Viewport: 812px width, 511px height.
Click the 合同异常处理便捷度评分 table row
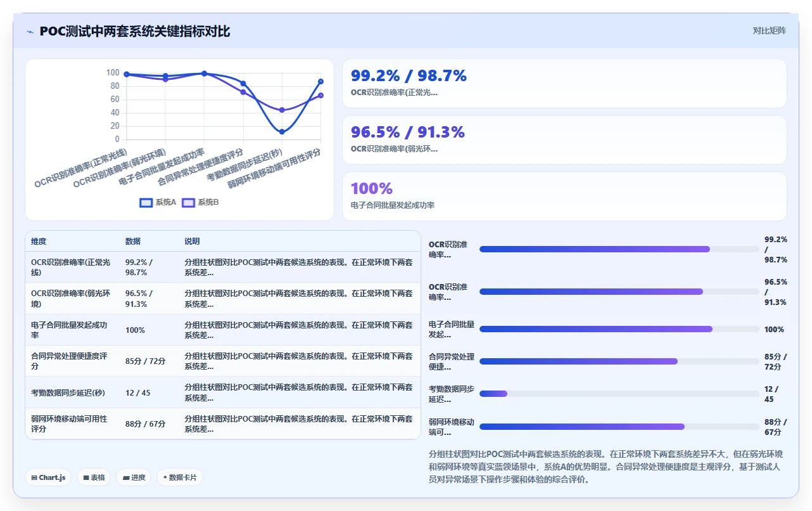(x=223, y=361)
